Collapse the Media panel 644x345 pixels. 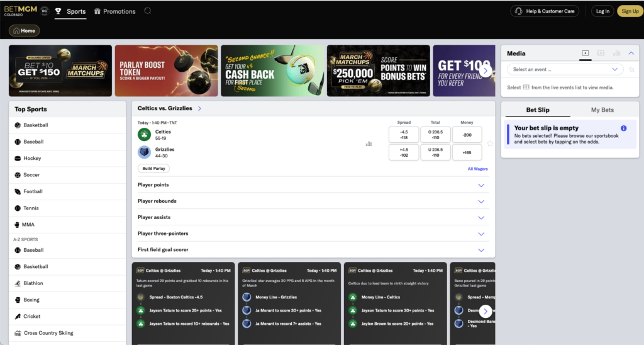click(631, 54)
